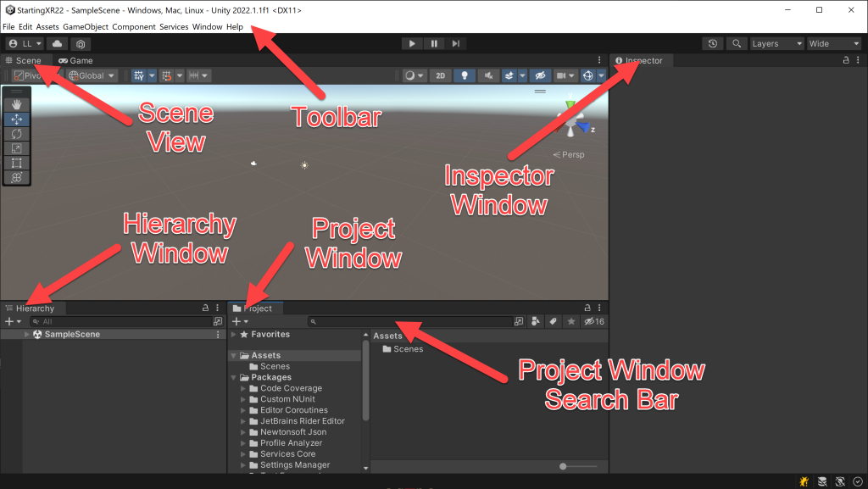868x489 pixels.
Task: Select the Scale tool
Action: click(x=17, y=148)
